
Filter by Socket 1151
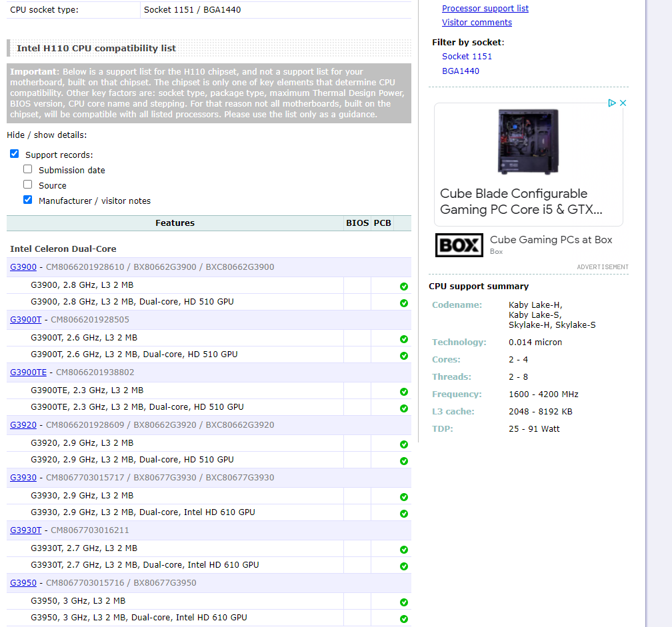(x=467, y=57)
